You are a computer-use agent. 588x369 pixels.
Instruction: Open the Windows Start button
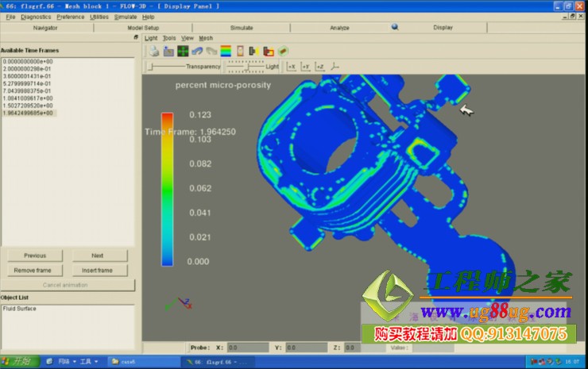(x=17, y=361)
